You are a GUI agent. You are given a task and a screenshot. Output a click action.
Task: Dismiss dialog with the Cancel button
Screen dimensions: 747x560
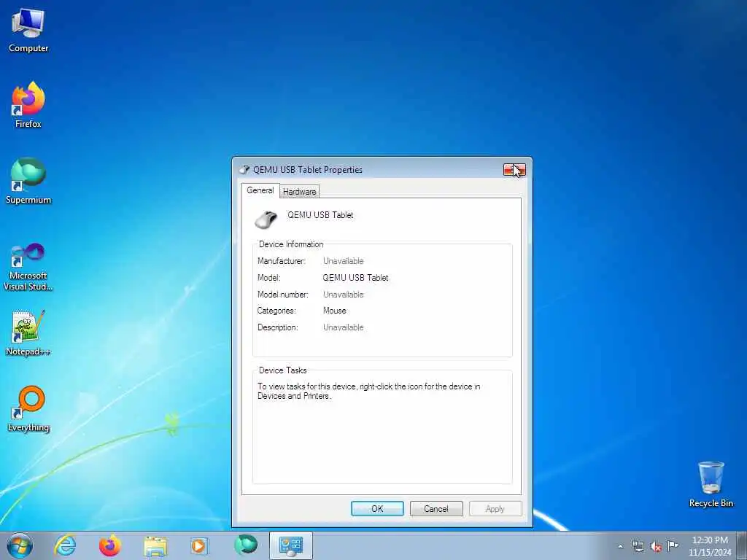[x=436, y=508]
